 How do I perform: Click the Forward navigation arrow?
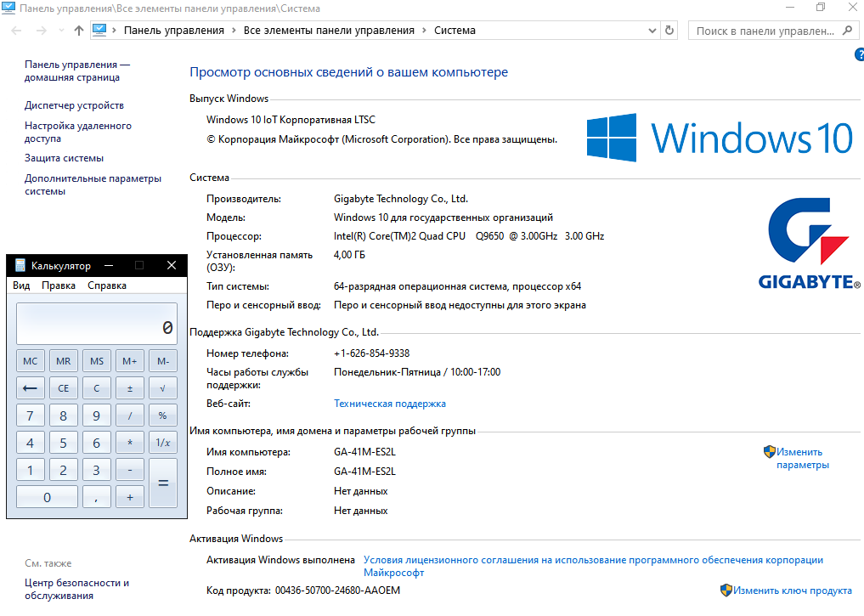[42, 31]
